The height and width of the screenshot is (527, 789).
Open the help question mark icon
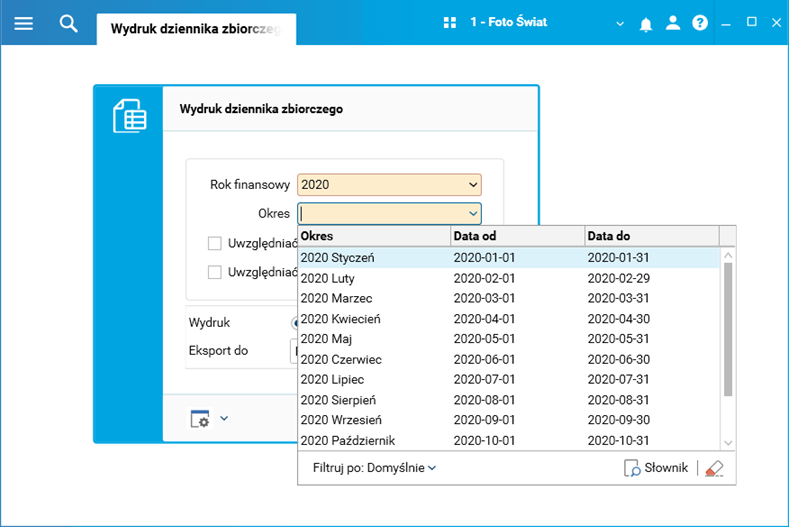point(700,22)
